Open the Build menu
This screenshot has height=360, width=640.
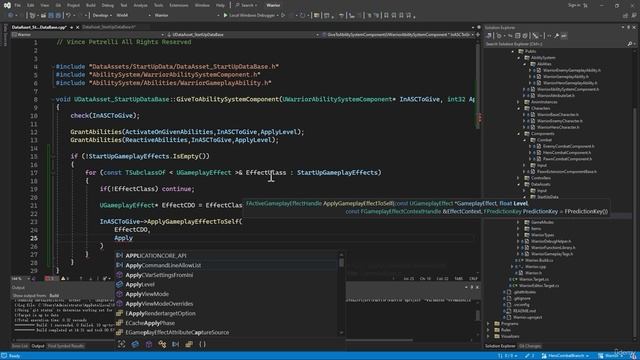click(91, 5)
